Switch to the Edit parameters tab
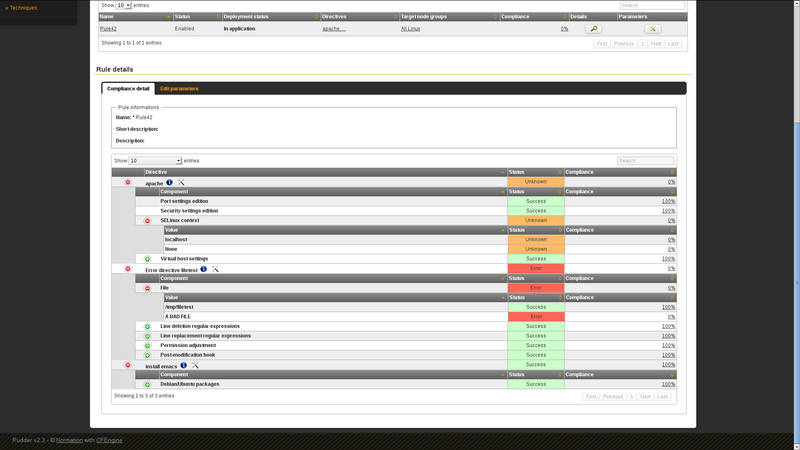This screenshot has width=800, height=450. click(x=179, y=89)
